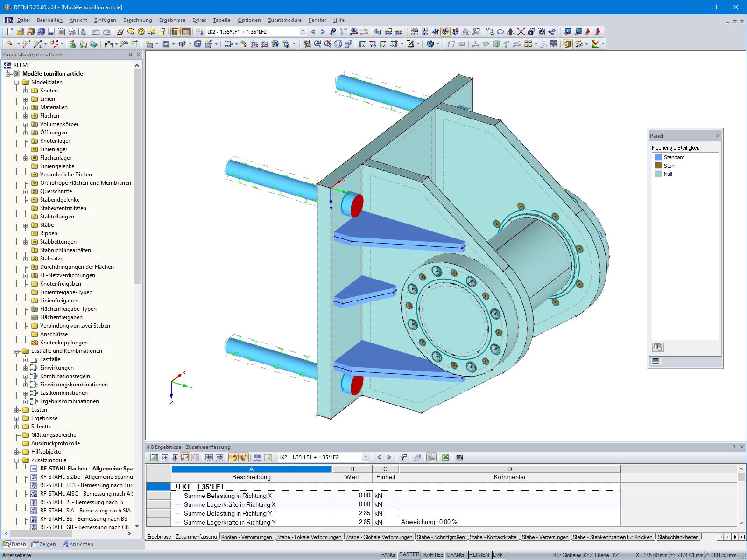
Task: Expand the Lastfälle tree node
Action: coord(25,359)
